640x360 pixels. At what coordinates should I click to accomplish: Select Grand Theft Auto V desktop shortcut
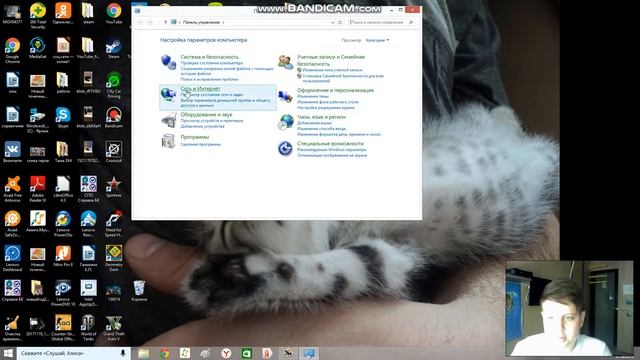pos(114,328)
